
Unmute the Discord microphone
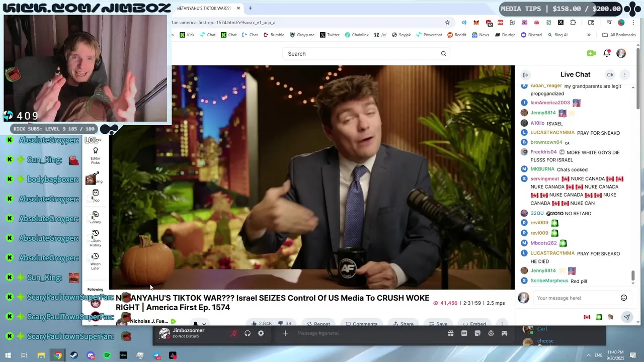[234, 333]
